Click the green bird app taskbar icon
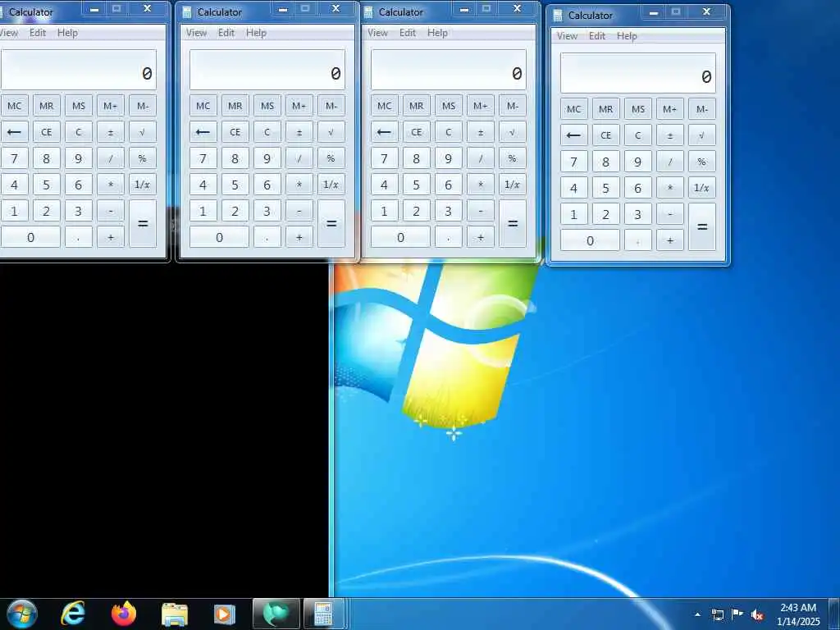Image resolution: width=840 pixels, height=630 pixels. pos(276,614)
